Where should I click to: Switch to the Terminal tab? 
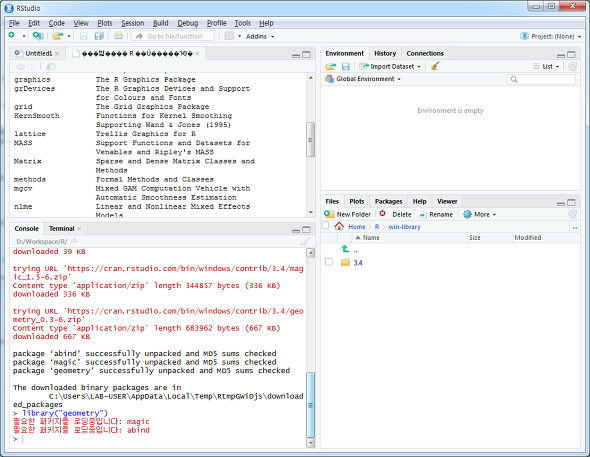click(x=61, y=228)
